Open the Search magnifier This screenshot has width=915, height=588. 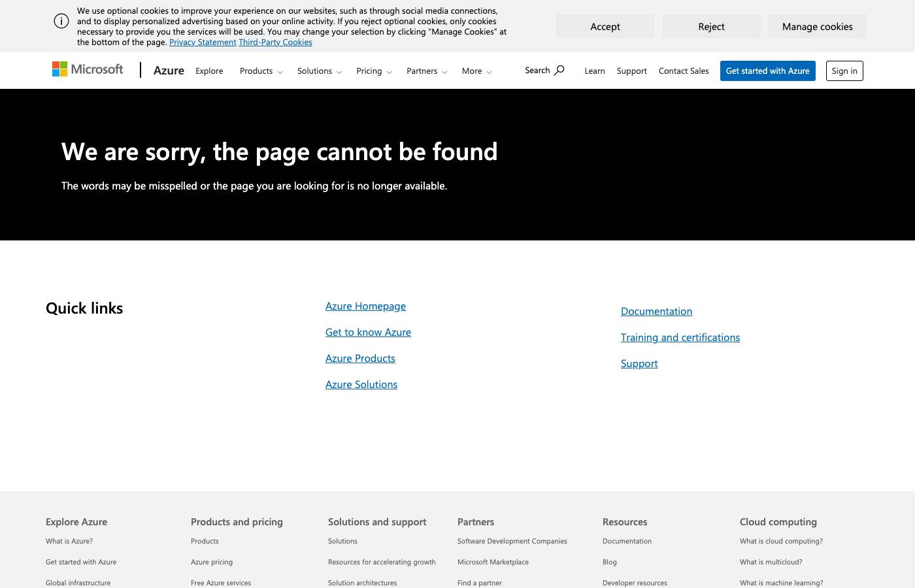point(560,70)
